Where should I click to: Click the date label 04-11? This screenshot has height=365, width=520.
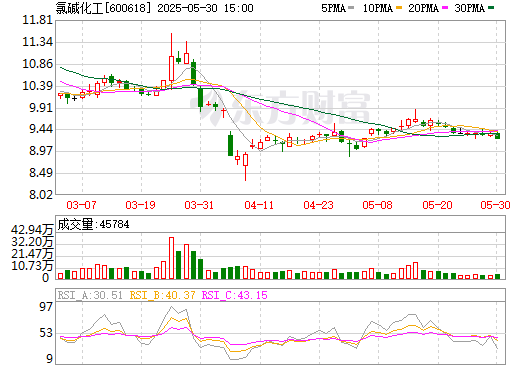click(x=259, y=205)
